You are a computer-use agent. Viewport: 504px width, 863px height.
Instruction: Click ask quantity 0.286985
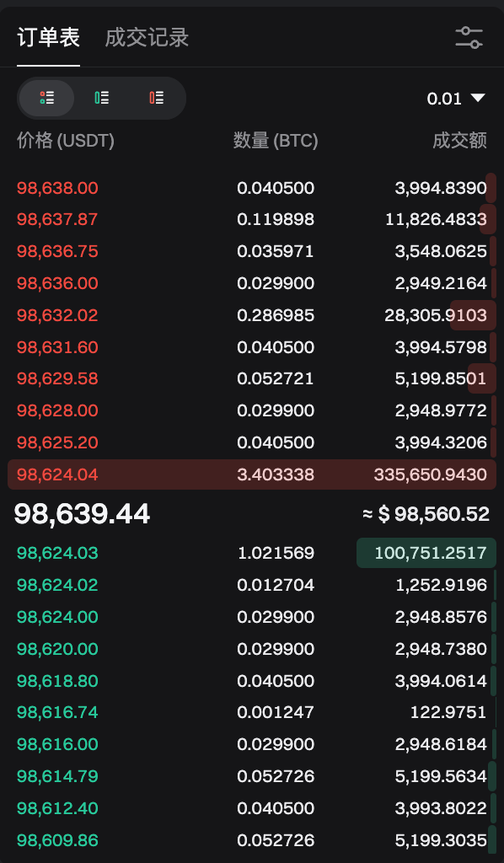(276, 315)
